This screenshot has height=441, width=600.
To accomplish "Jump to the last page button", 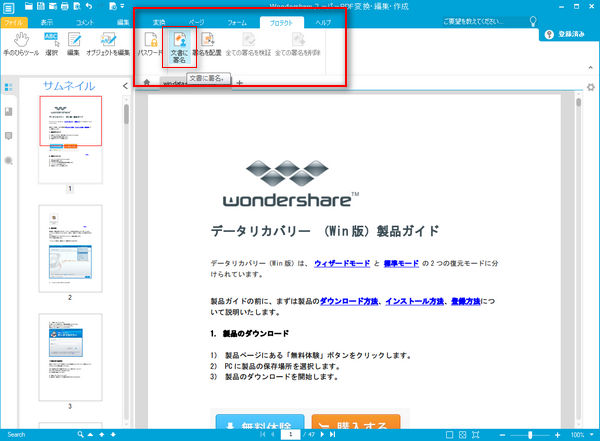I will tap(333, 434).
